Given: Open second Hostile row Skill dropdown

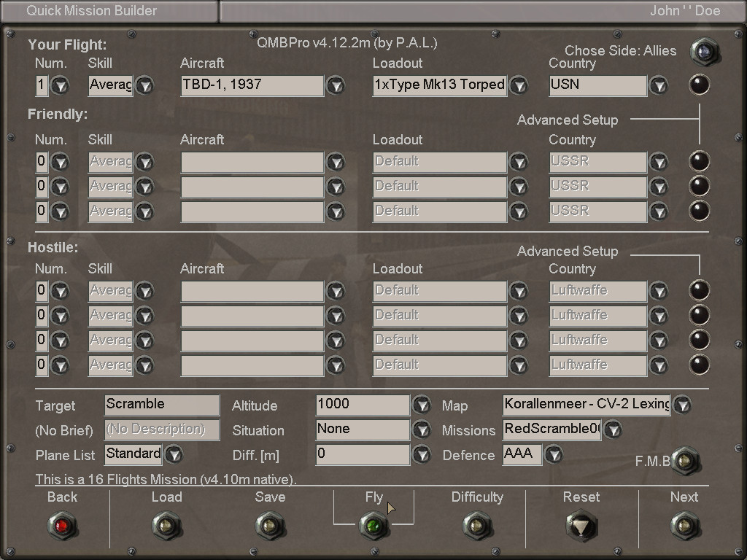Looking at the screenshot, I should tap(145, 316).
